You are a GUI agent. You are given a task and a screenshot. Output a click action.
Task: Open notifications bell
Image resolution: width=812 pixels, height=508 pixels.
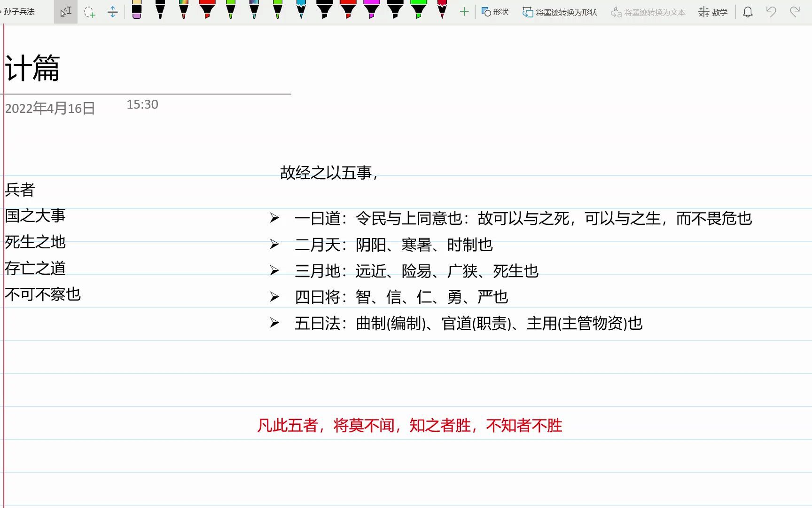click(x=748, y=12)
